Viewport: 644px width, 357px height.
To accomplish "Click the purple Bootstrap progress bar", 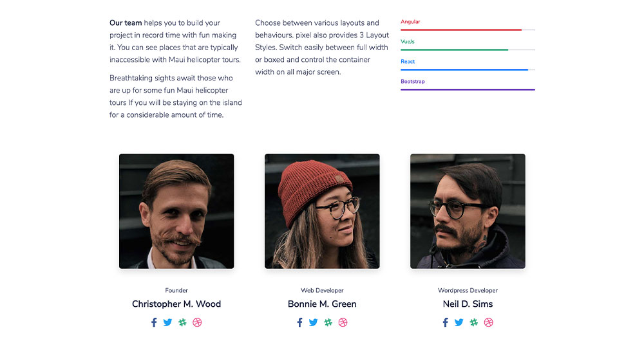I will (468, 89).
